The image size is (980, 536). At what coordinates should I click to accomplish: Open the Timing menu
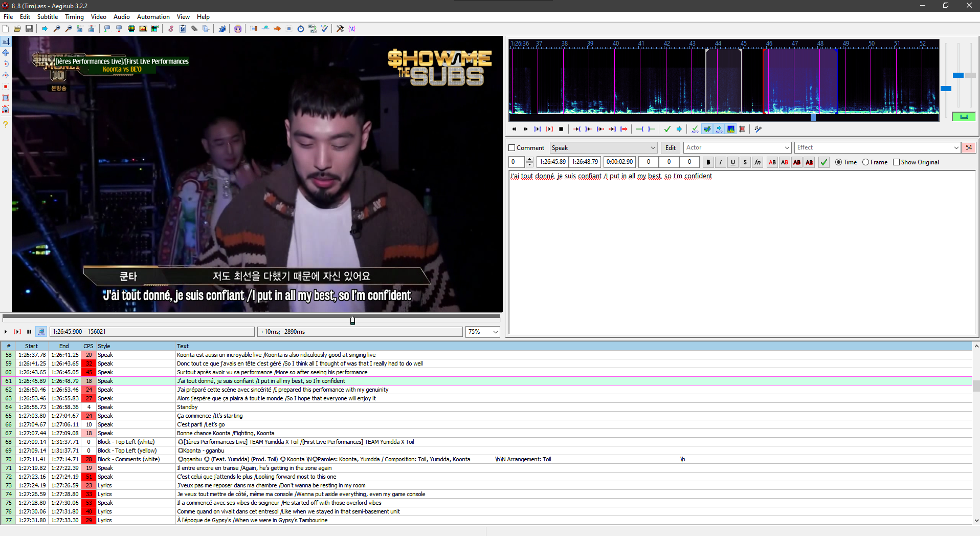(74, 17)
